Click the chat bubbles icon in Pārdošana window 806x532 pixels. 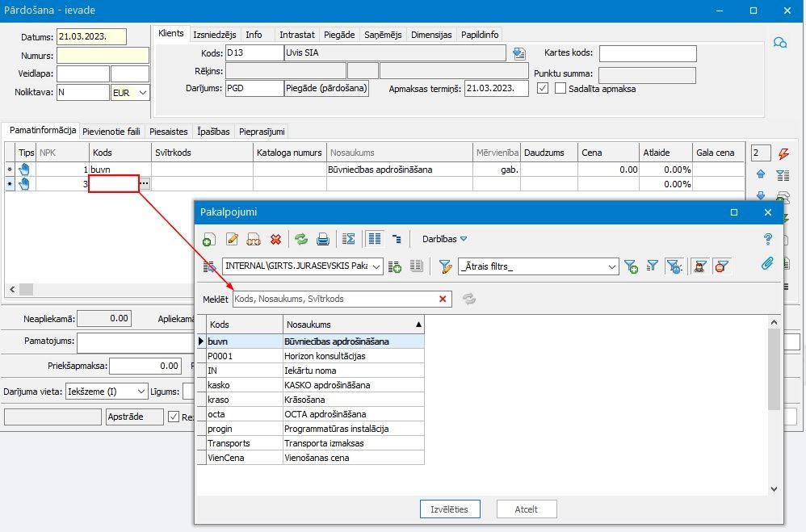point(780,43)
